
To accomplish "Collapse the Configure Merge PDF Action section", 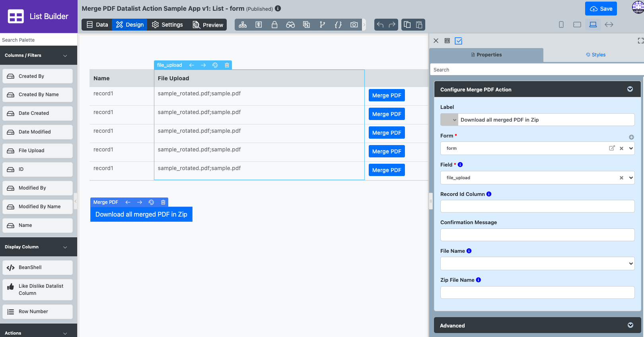I will tap(630, 89).
